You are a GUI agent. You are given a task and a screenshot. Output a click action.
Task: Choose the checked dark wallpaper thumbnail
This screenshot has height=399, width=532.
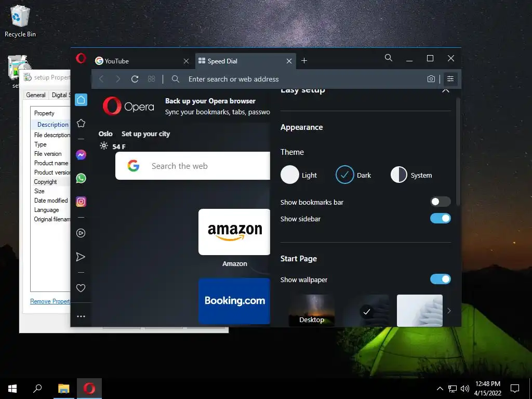point(366,311)
